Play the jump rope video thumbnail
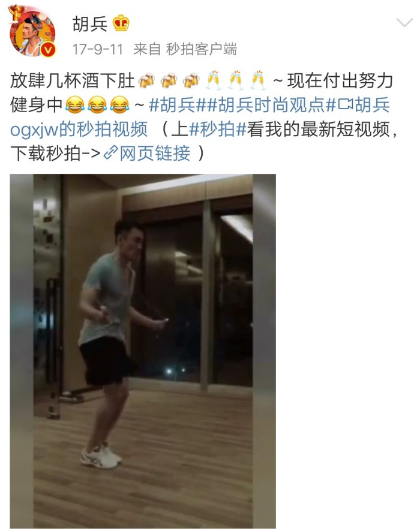The height and width of the screenshot is (529, 420). 143,351
